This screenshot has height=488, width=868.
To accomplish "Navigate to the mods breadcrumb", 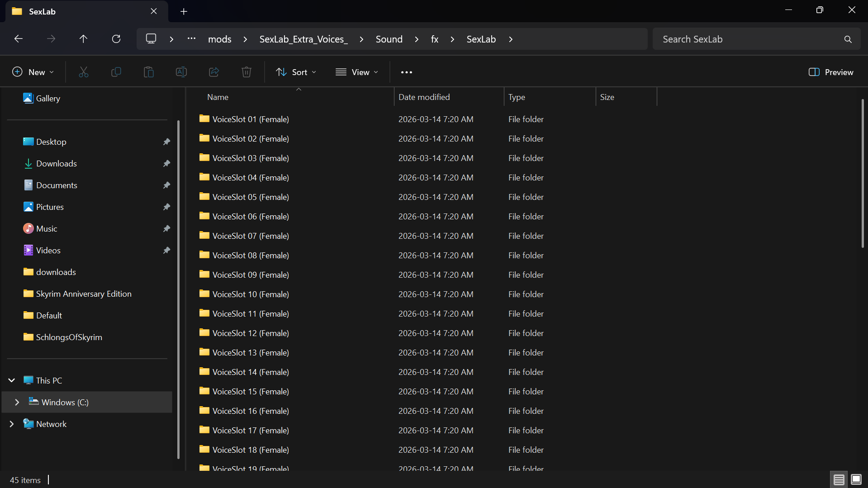I will click(220, 39).
